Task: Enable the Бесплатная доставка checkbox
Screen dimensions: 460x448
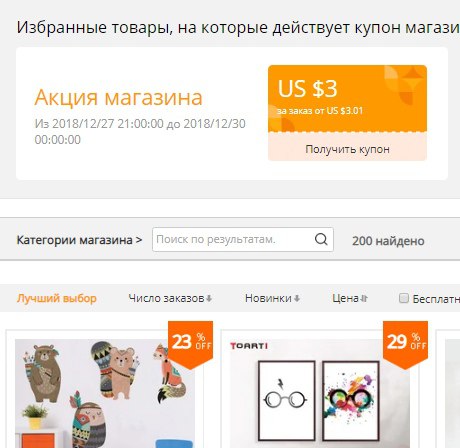Action: click(403, 298)
